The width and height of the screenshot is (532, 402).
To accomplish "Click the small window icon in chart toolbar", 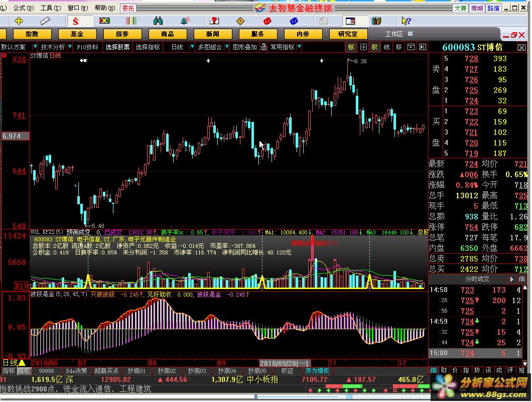I will 411,47.
